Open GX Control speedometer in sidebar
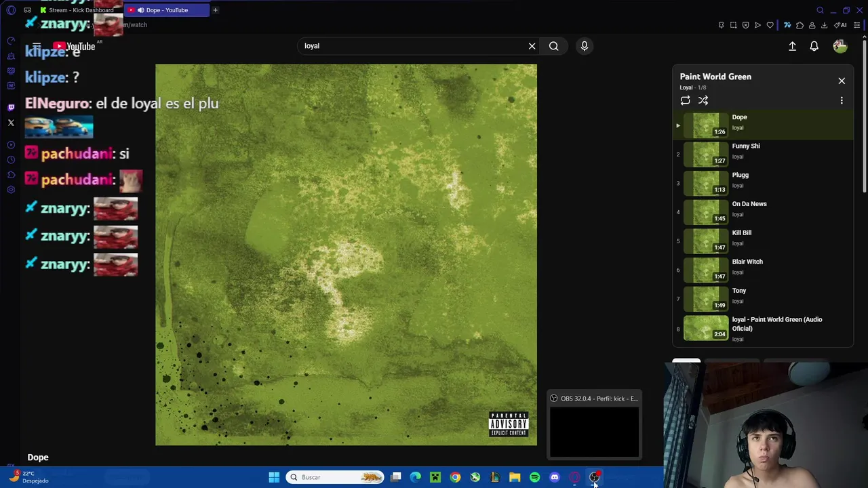 (x=11, y=41)
